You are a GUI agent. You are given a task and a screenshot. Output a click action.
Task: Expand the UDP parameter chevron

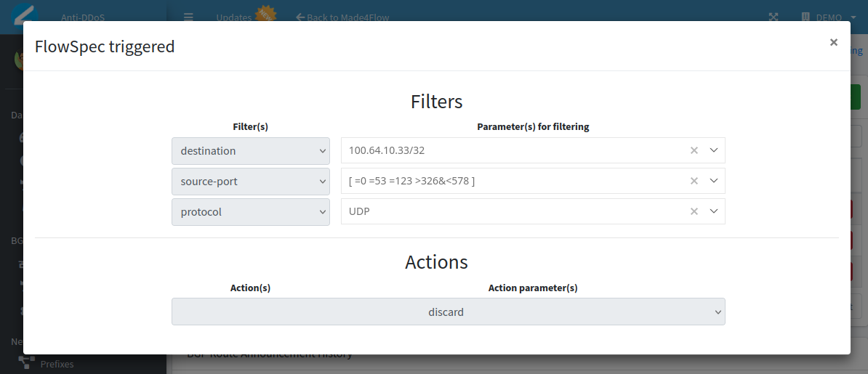tap(713, 211)
